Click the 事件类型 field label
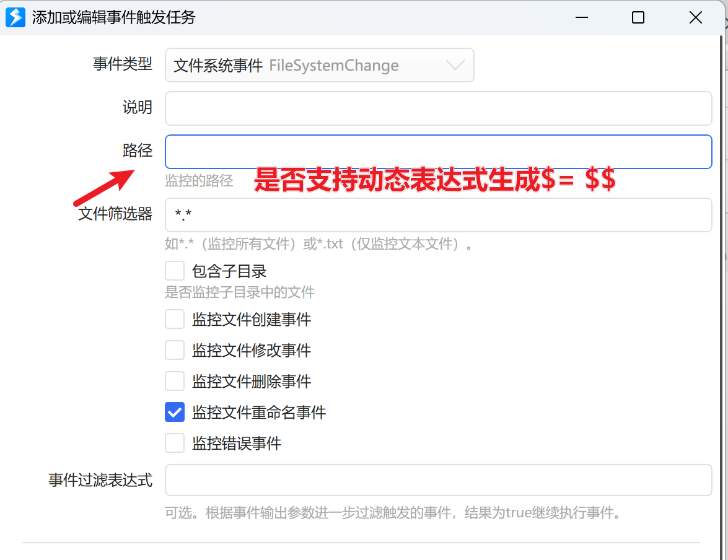728x560 pixels. pyautogui.click(x=123, y=64)
